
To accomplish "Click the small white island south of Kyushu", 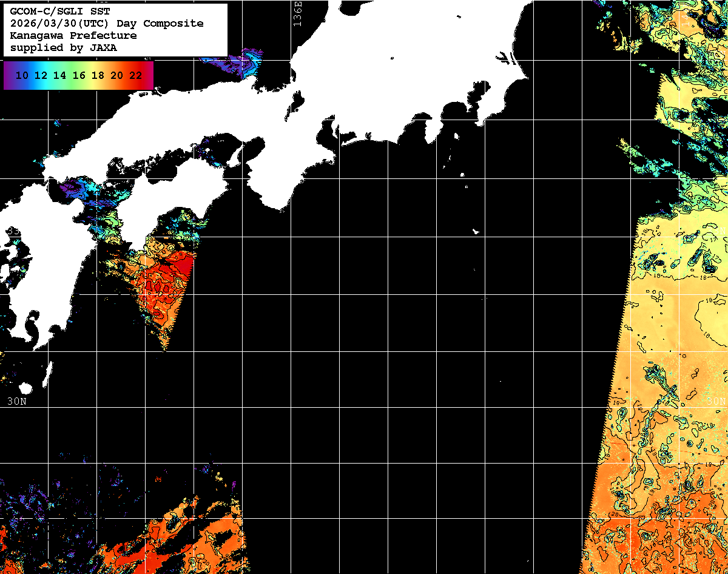I will (x=25, y=388).
